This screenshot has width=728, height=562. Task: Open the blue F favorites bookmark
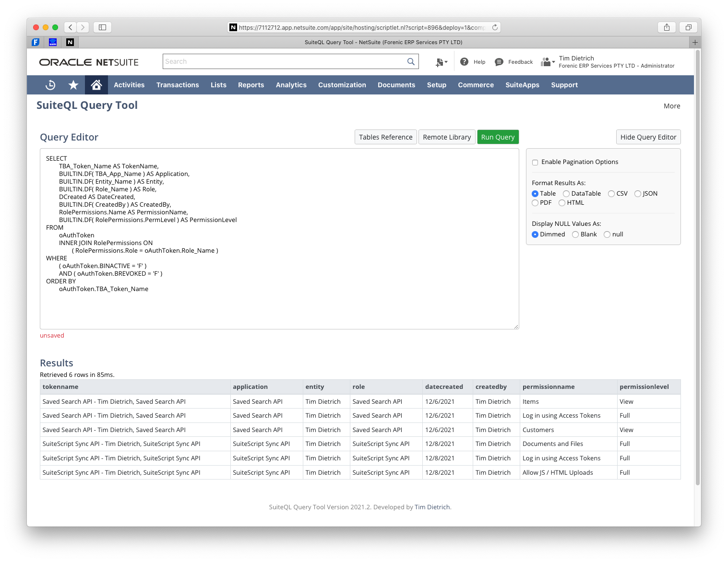click(x=36, y=42)
